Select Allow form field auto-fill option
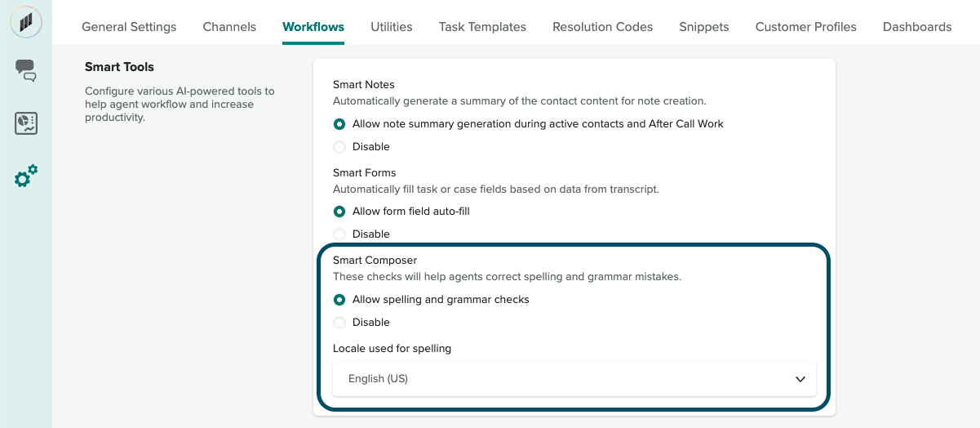980x428 pixels. tap(339, 212)
